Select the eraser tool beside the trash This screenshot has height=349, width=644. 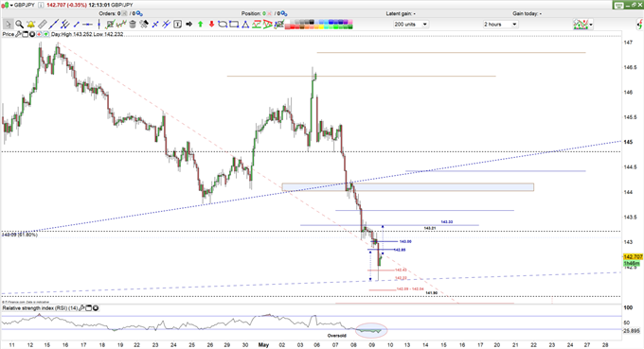pyautogui.click(x=144, y=25)
